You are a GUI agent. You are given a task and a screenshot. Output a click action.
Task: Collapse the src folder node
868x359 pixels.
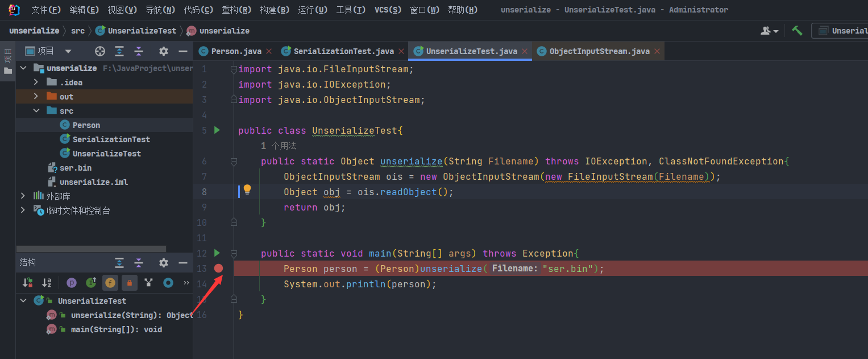(36, 111)
